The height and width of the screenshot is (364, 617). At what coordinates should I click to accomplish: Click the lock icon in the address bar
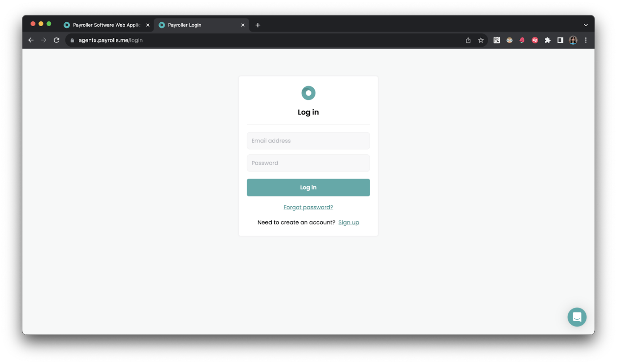click(72, 40)
